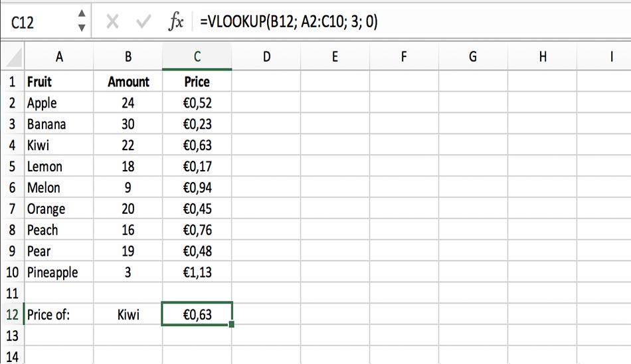This screenshot has height=364, width=631.
Task: Click inside the VLOOKUP formula text field
Action: coord(410,21)
